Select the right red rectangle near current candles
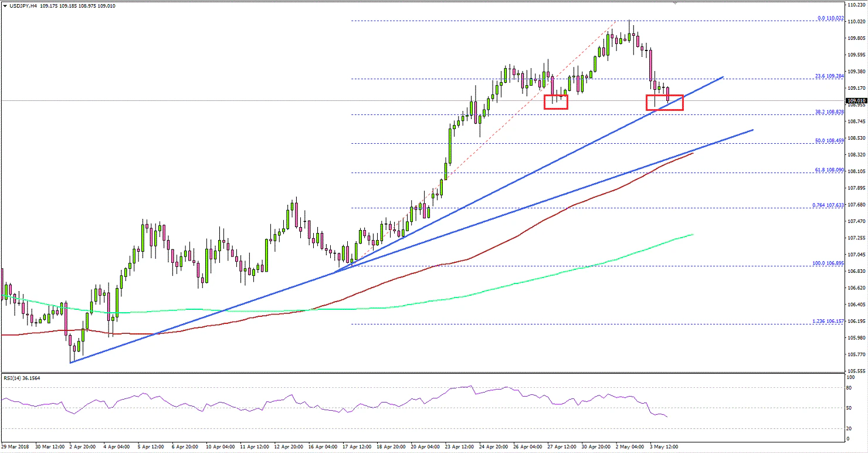Screen dimensions: 868x453 (x=666, y=102)
